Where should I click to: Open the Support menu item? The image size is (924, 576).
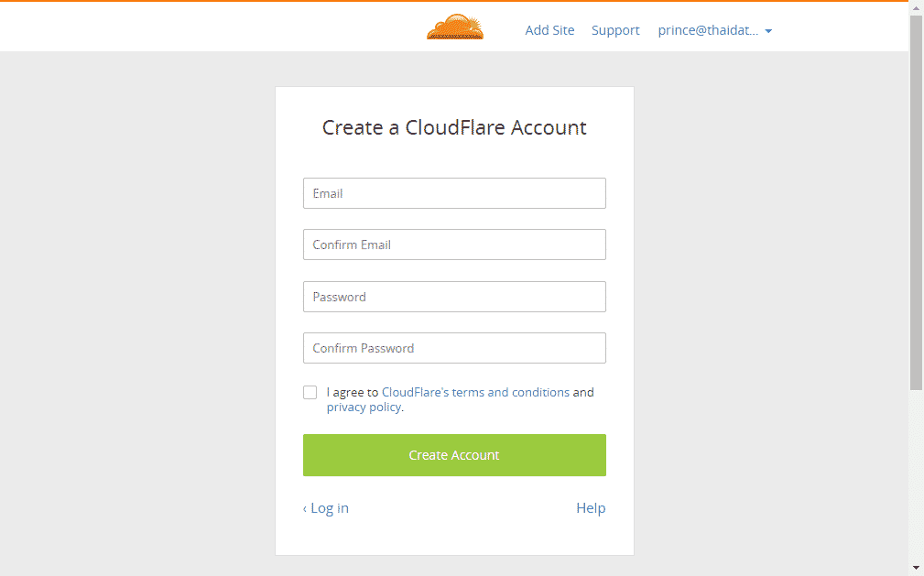615,30
